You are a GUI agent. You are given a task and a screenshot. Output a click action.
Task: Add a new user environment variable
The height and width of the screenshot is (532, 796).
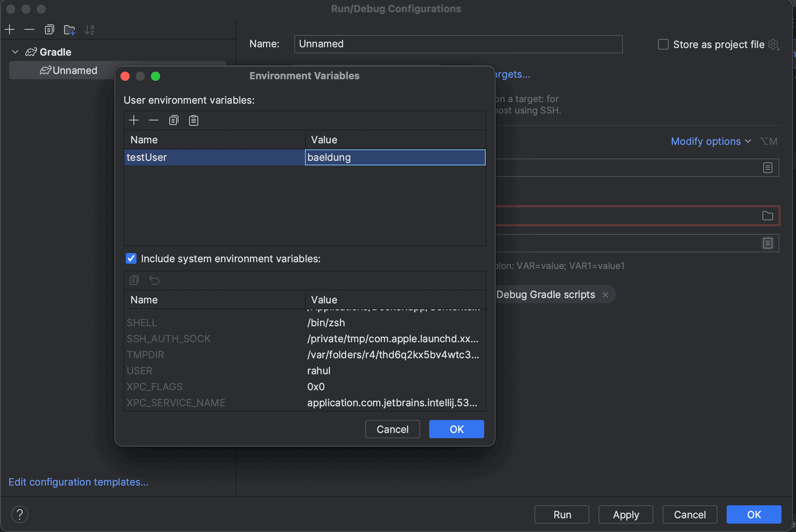tap(134, 120)
